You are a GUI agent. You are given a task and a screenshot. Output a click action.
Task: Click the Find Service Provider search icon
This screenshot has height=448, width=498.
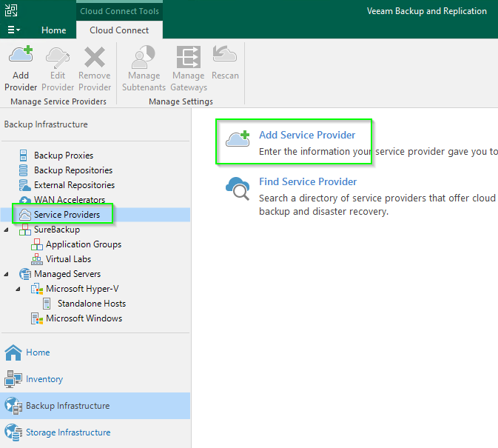pyautogui.click(x=238, y=189)
